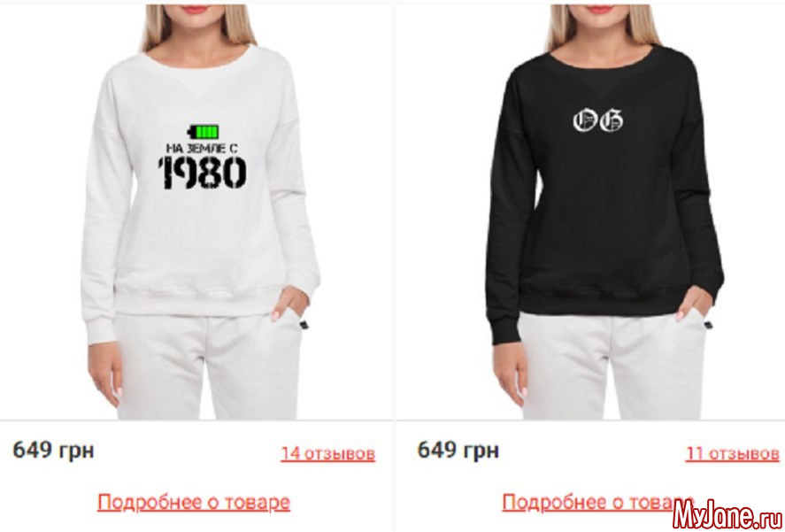The width and height of the screenshot is (785, 532).
Task: Click the gothic OG logo on black sweatshirt
Action: click(x=598, y=120)
